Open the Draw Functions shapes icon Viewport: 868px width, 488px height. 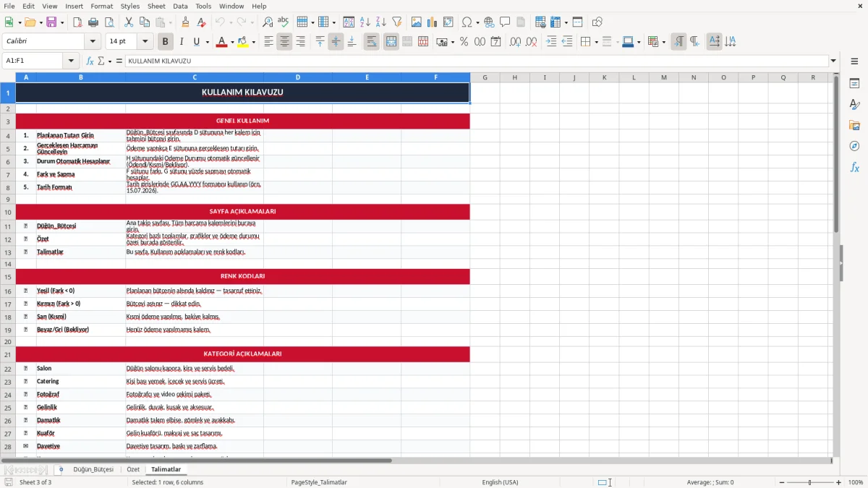pyautogui.click(x=597, y=22)
